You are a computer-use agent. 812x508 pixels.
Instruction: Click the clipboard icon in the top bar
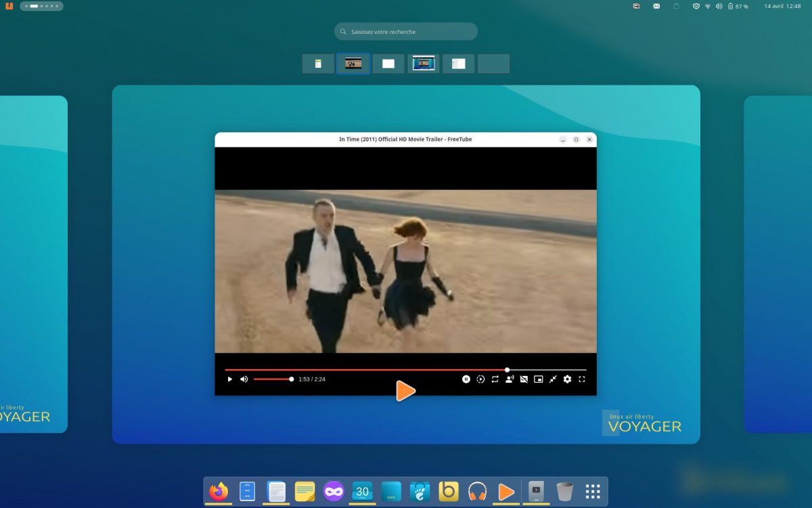(676, 6)
